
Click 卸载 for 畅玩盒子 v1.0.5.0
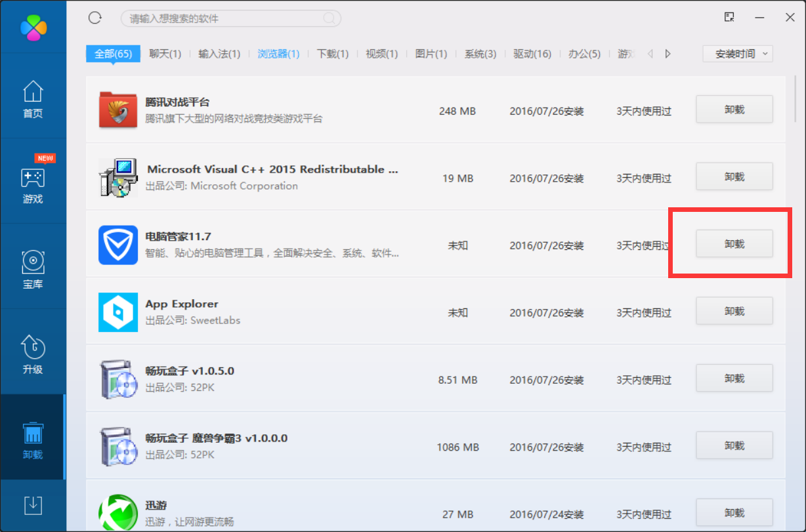click(x=734, y=379)
